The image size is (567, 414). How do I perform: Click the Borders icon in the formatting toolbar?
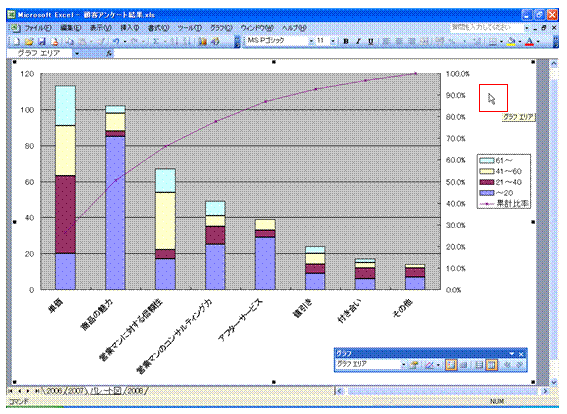click(493, 41)
